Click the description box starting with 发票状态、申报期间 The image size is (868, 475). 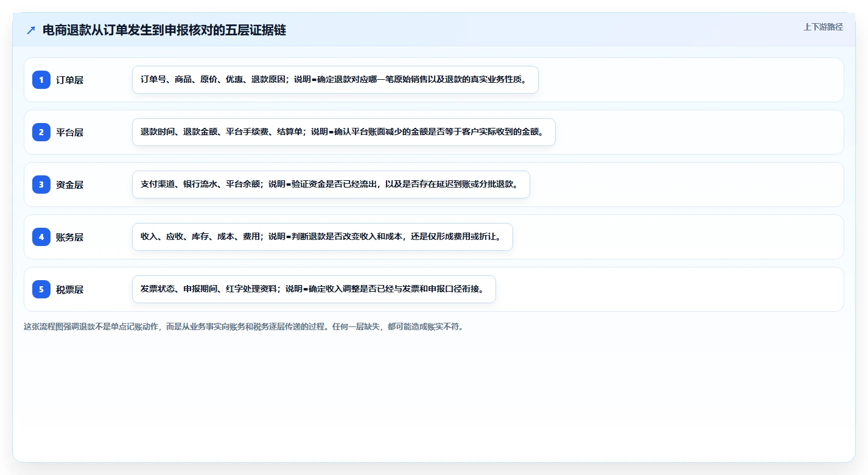tap(314, 289)
